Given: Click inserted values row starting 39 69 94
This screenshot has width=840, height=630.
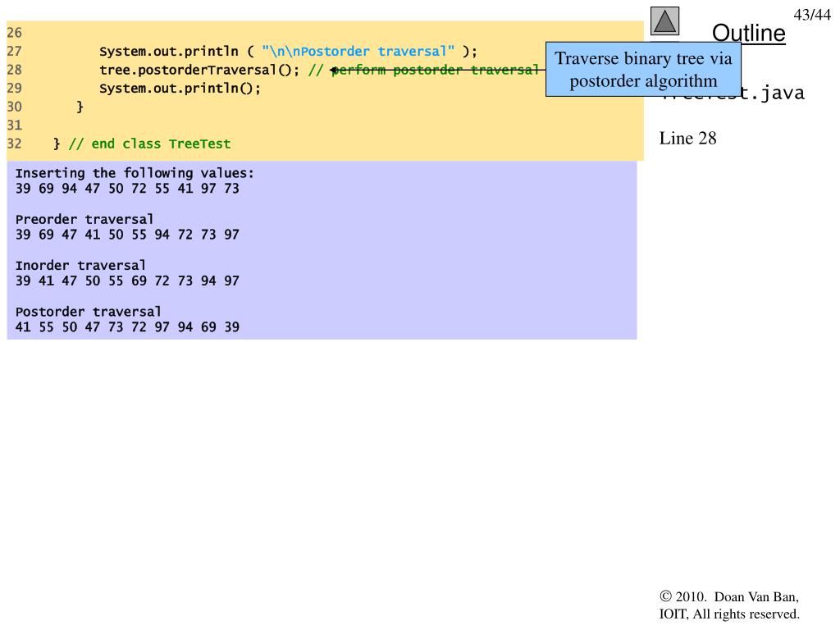Looking at the screenshot, I should 127,189.
